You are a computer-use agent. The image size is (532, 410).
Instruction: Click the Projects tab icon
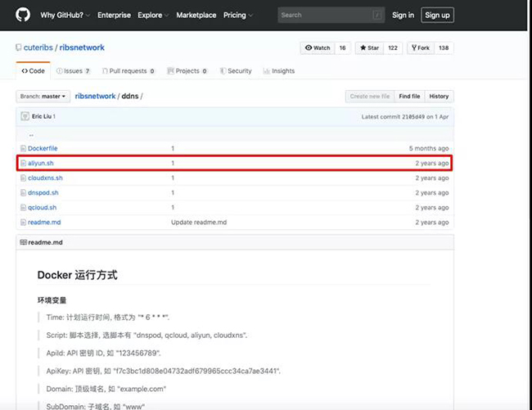tap(170, 71)
